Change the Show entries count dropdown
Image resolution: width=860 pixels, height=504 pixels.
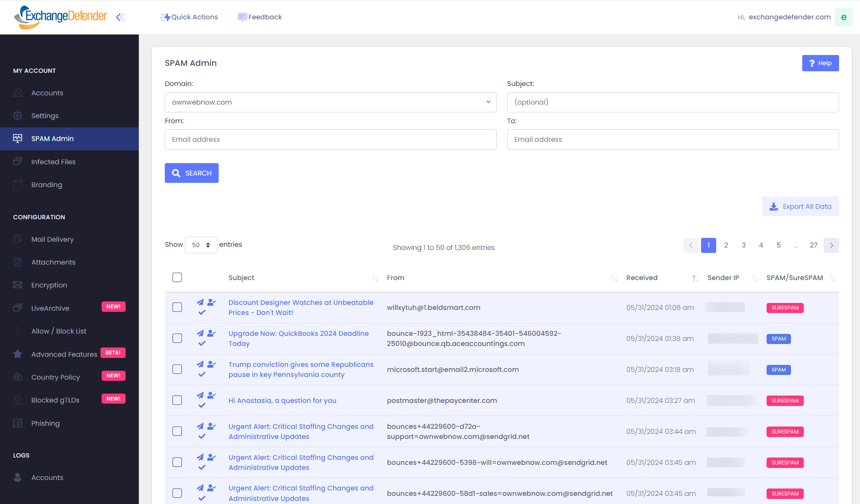(201, 245)
